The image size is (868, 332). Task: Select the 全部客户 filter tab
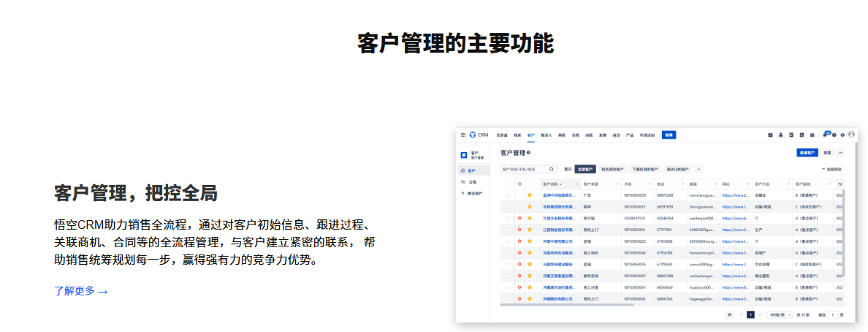click(585, 169)
